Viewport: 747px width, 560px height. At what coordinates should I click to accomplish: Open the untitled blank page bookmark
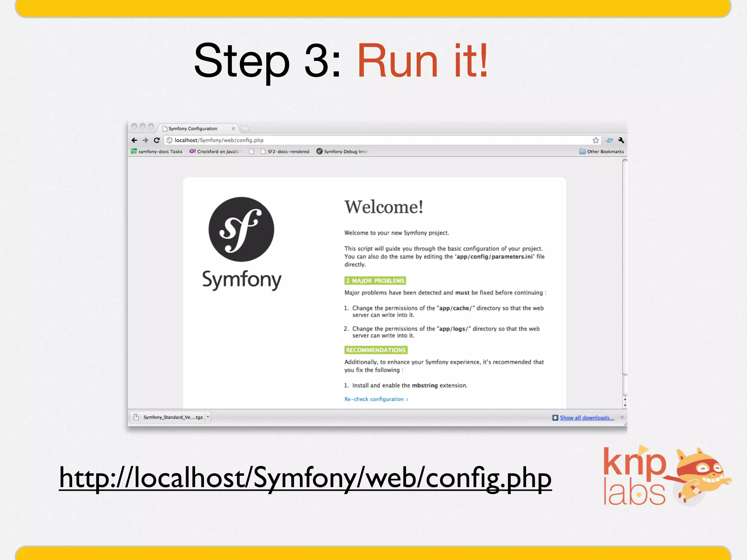click(x=252, y=152)
